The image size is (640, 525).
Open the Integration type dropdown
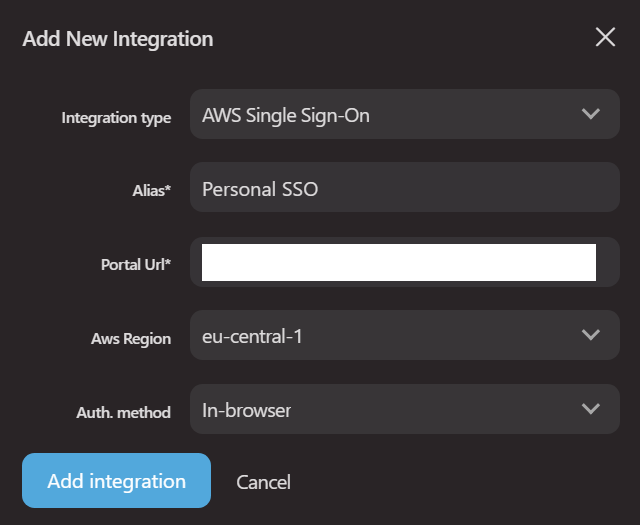[404, 114]
